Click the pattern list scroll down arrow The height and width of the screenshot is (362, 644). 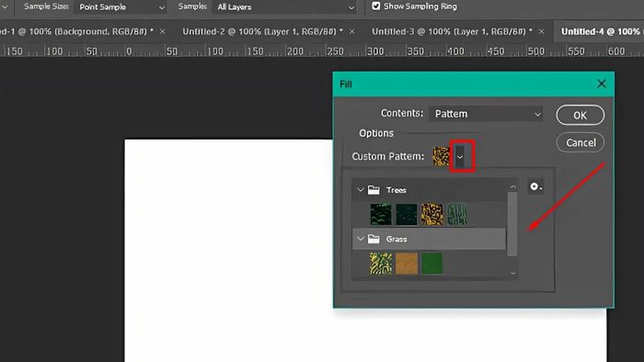pos(512,273)
